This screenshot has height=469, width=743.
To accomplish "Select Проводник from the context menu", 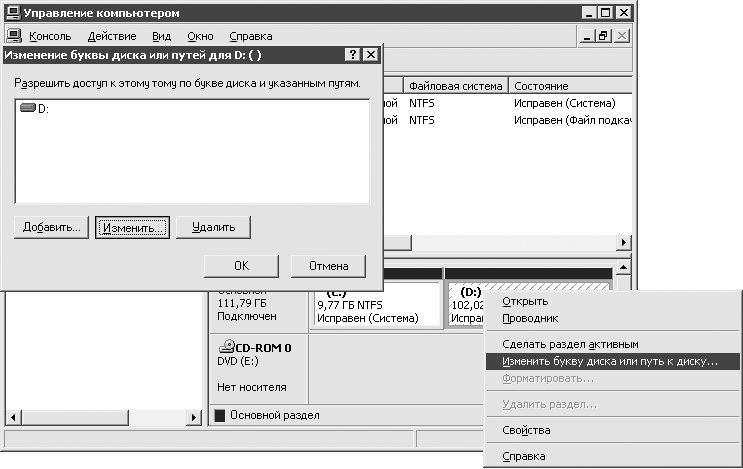I will [x=530, y=318].
